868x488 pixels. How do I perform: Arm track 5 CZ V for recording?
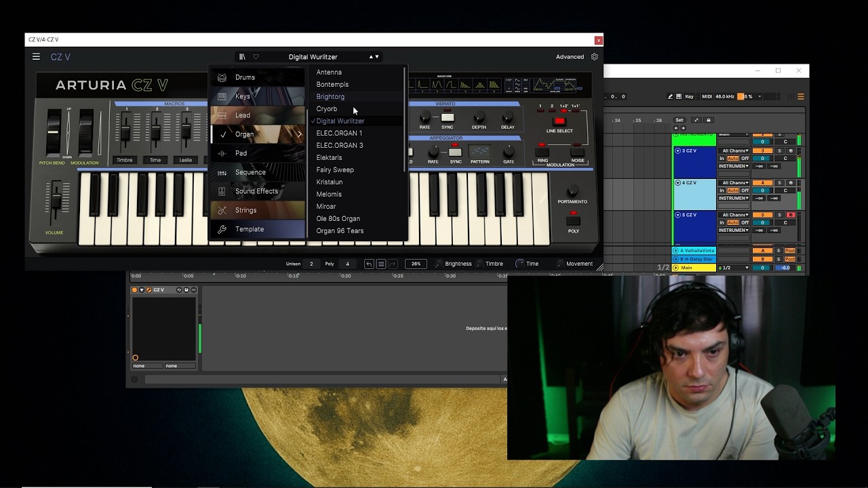791,215
